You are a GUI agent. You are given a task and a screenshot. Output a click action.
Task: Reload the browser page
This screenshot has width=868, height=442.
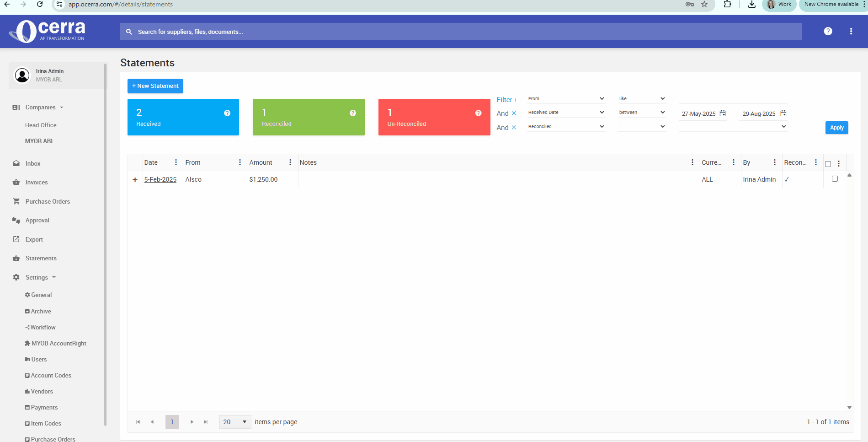[40, 4]
